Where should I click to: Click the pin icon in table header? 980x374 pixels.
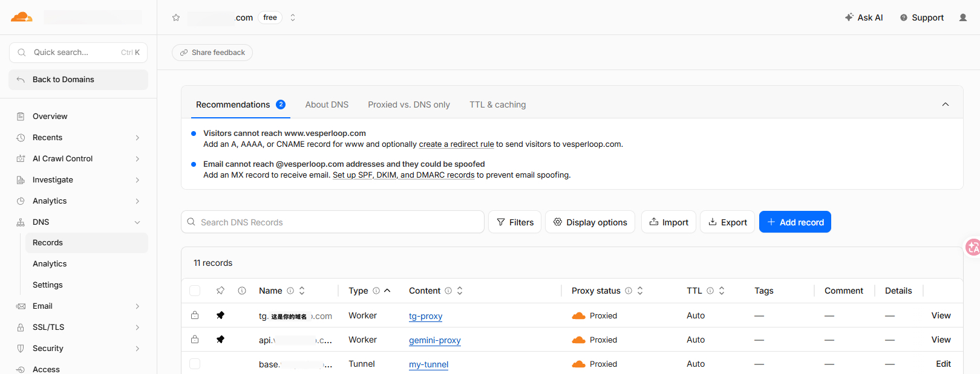tap(220, 291)
